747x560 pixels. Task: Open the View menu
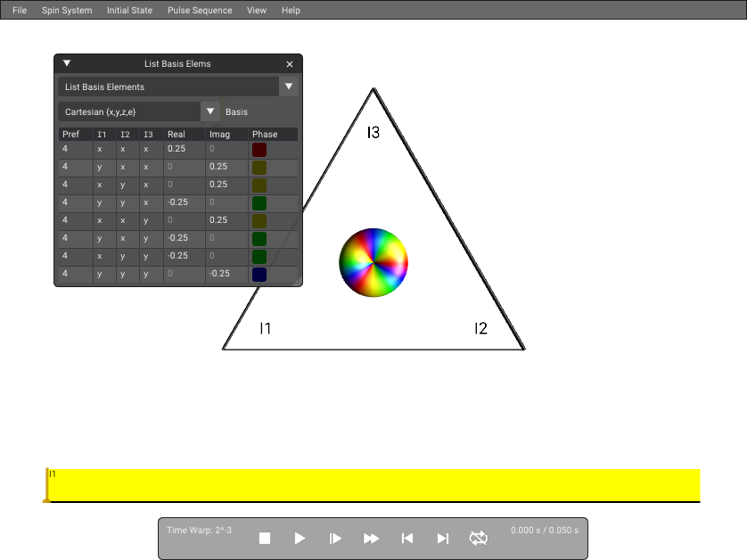[x=257, y=10]
